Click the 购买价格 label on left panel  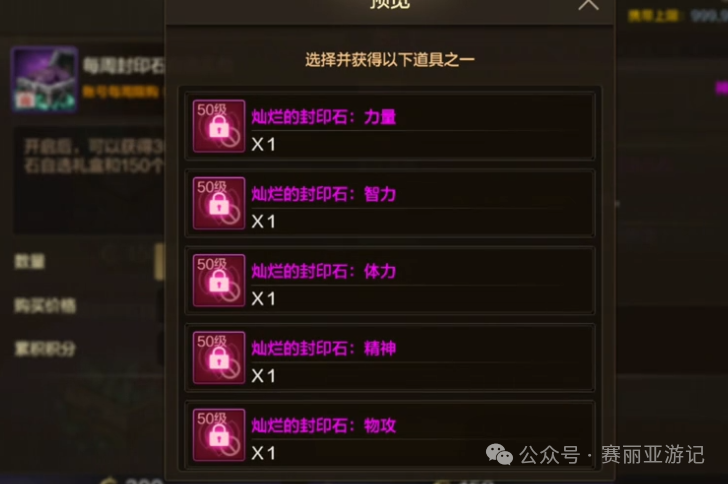[45, 305]
